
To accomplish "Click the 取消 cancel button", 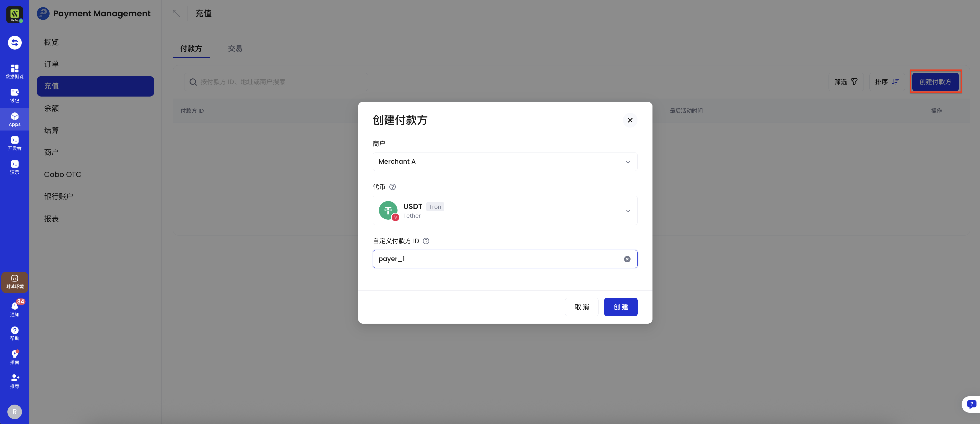I will click(581, 307).
